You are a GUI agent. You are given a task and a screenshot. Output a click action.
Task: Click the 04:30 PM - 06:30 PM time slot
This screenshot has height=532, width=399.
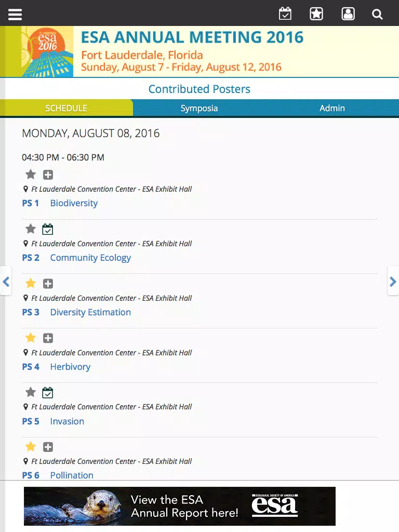click(63, 157)
